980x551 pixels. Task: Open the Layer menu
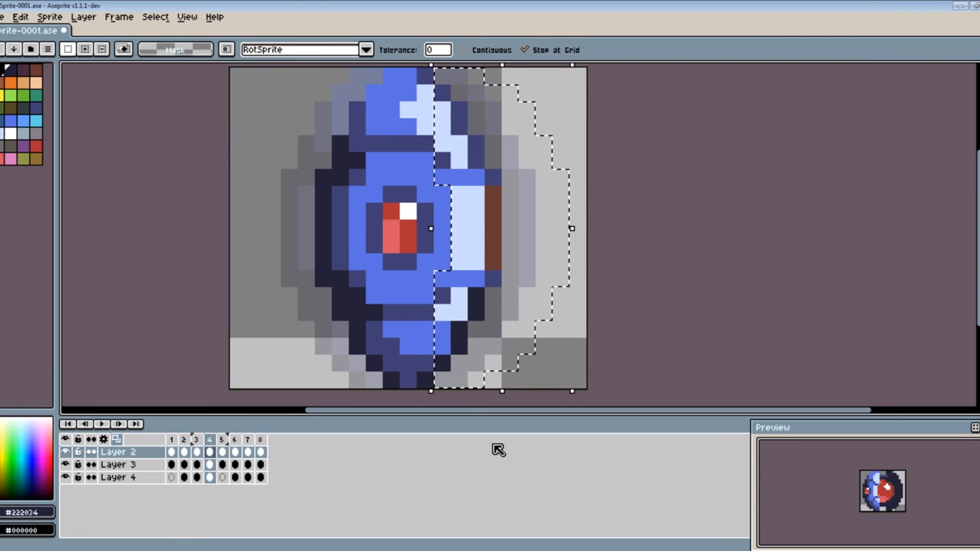coord(83,17)
